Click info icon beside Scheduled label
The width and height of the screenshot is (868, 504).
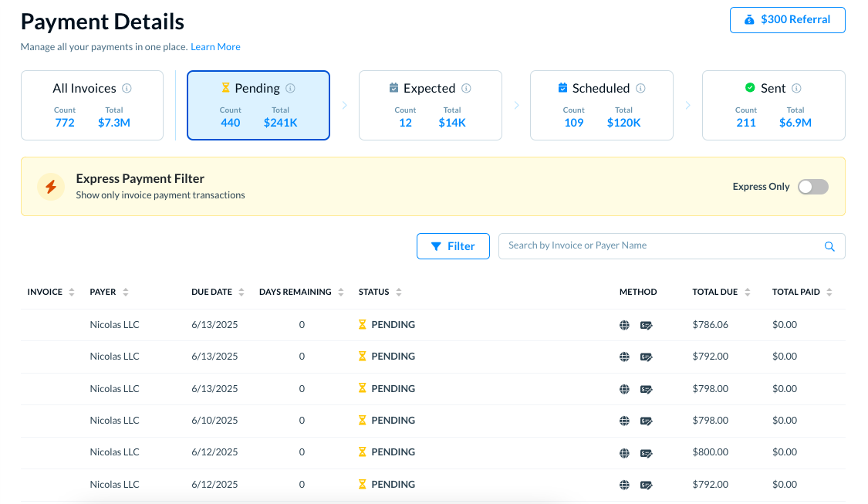pos(640,89)
